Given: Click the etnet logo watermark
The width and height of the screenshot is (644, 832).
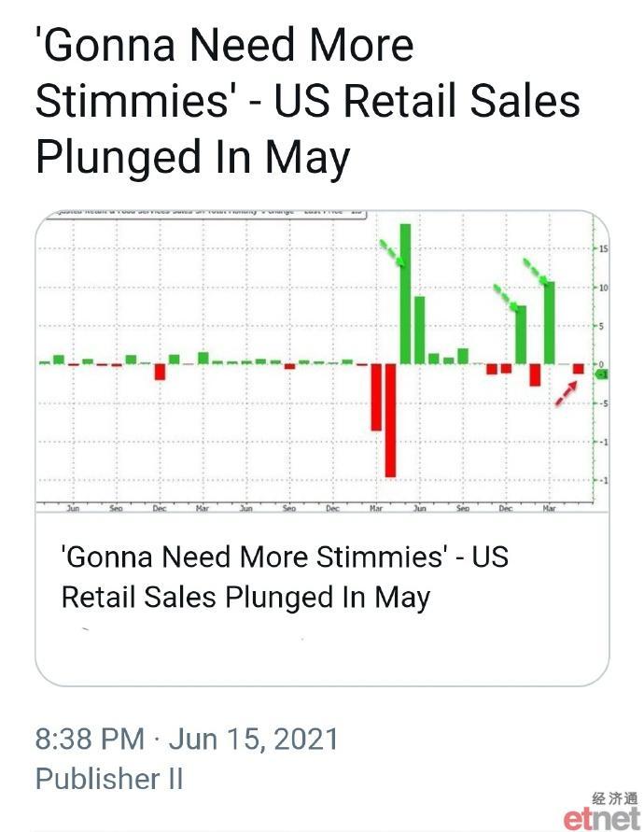Looking at the screenshot, I should coord(602,818).
